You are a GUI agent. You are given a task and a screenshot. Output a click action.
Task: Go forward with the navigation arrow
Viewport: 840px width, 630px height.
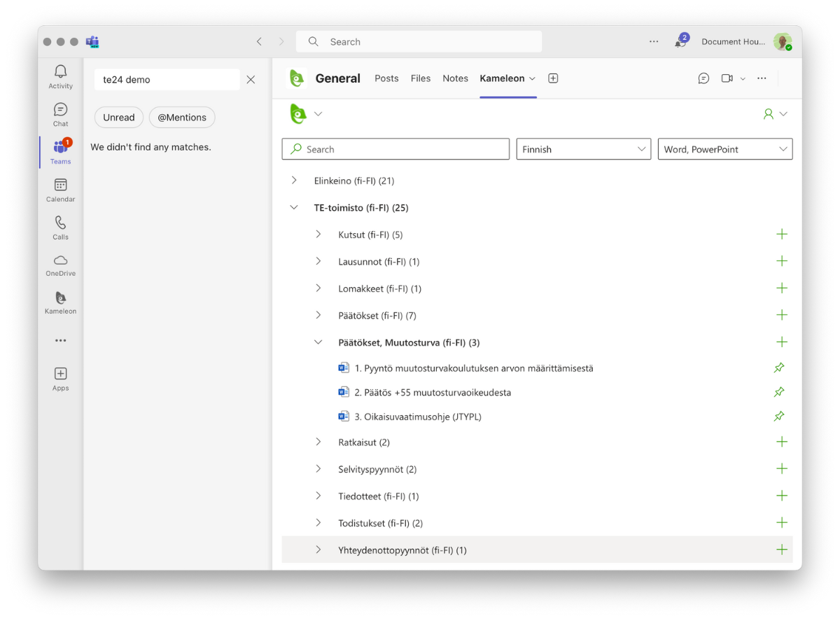click(x=281, y=41)
